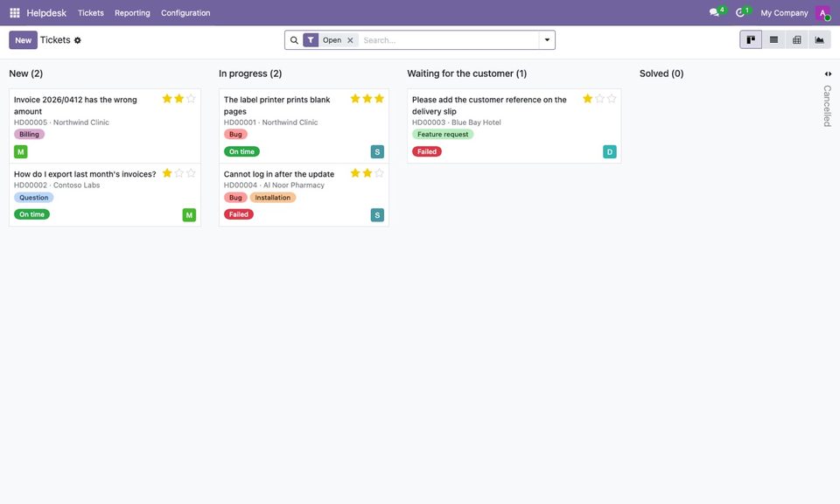Open the Tickets menu

[x=90, y=13]
